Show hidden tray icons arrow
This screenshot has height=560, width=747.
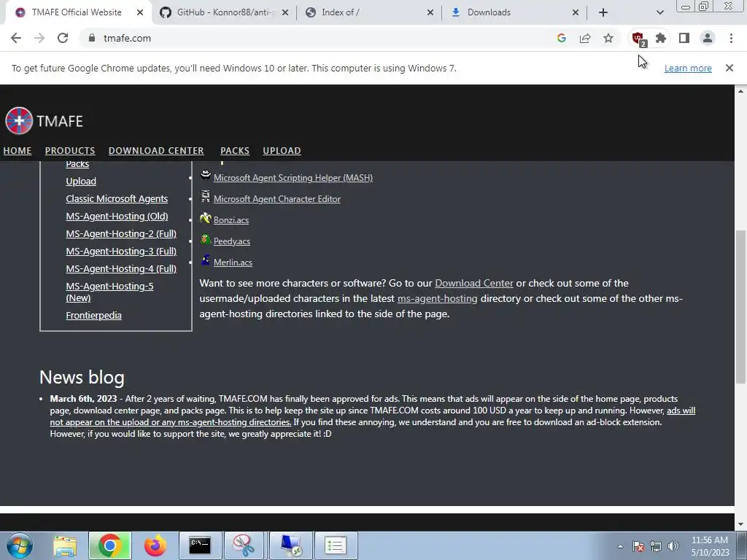pyautogui.click(x=620, y=546)
